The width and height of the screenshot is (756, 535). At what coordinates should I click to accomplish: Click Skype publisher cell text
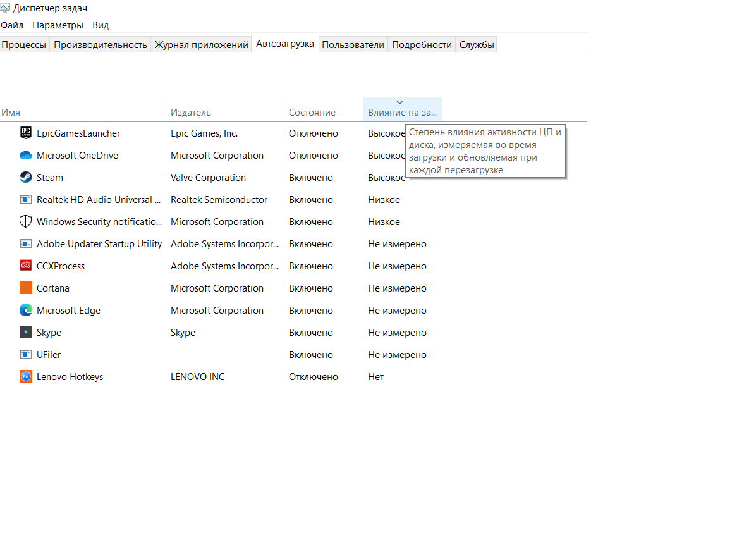click(183, 333)
